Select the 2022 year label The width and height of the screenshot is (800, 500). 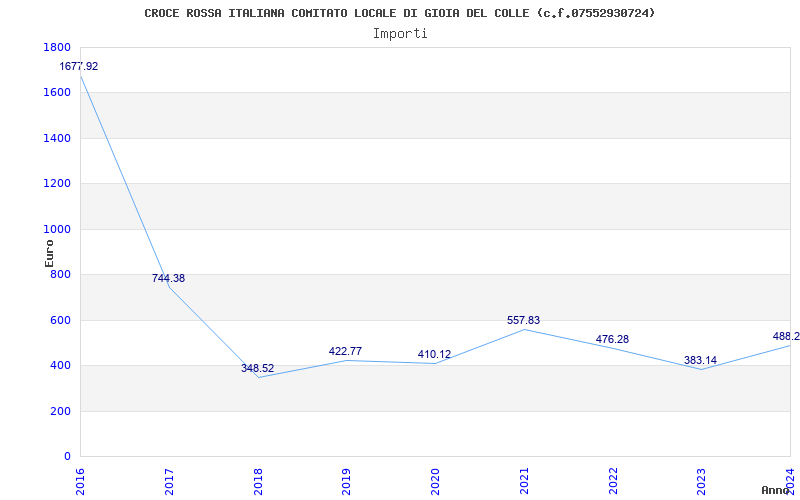tap(613, 481)
